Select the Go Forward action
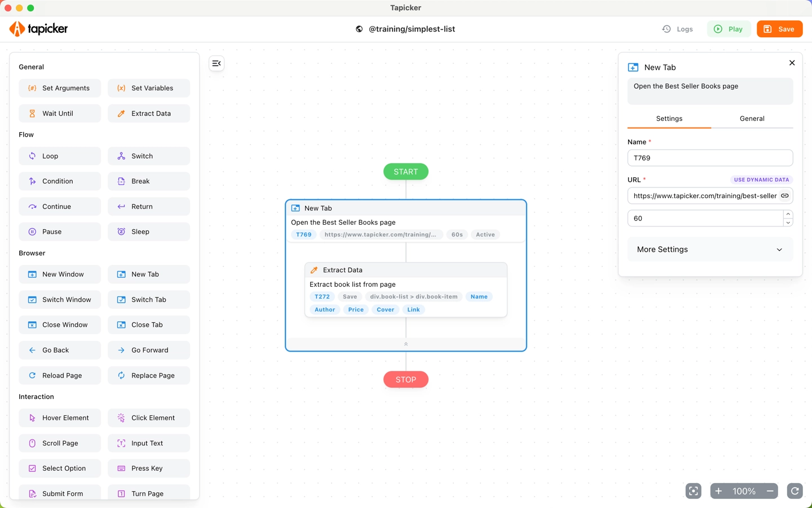 pyautogui.click(x=149, y=350)
